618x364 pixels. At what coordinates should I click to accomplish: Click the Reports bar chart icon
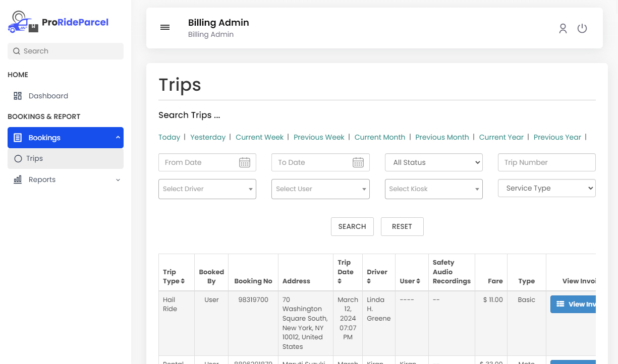[x=18, y=179]
